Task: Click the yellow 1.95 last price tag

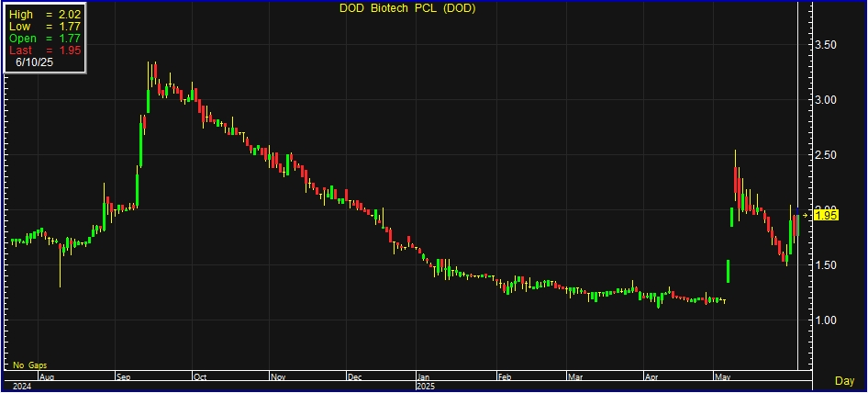Action: pyautogui.click(x=826, y=215)
